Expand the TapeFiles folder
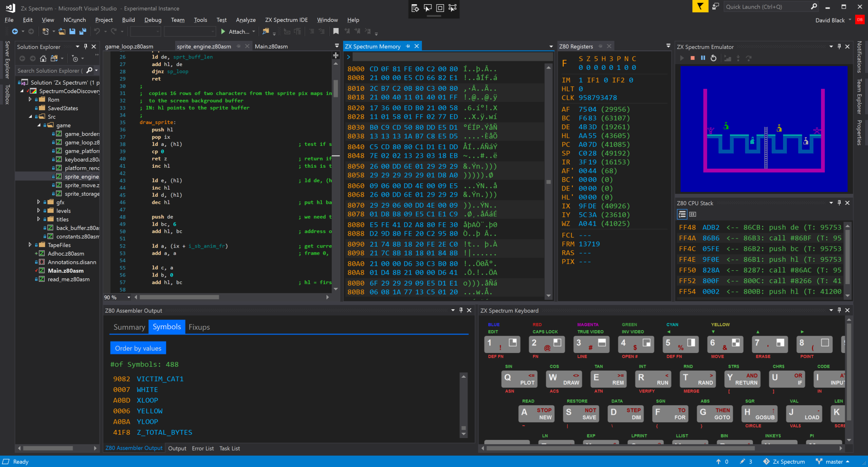The height and width of the screenshot is (467, 868). click(30, 245)
